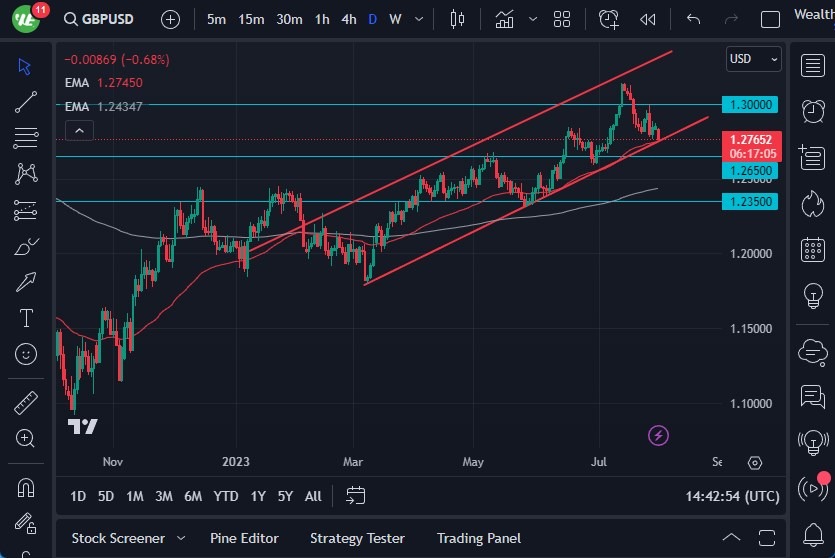
Task: Select the Brush drawing tool
Action: click(26, 246)
